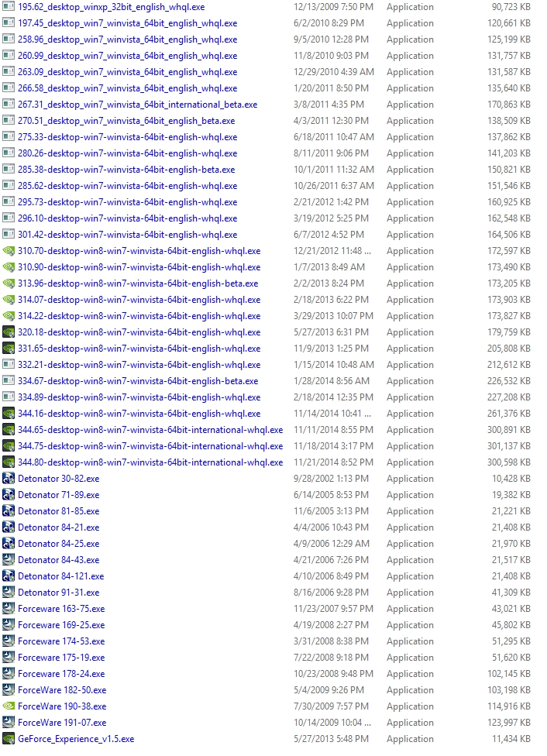Click date 5/27/2013 5:48 PM
Viewport: 547px width, 756px height.
tap(331, 739)
